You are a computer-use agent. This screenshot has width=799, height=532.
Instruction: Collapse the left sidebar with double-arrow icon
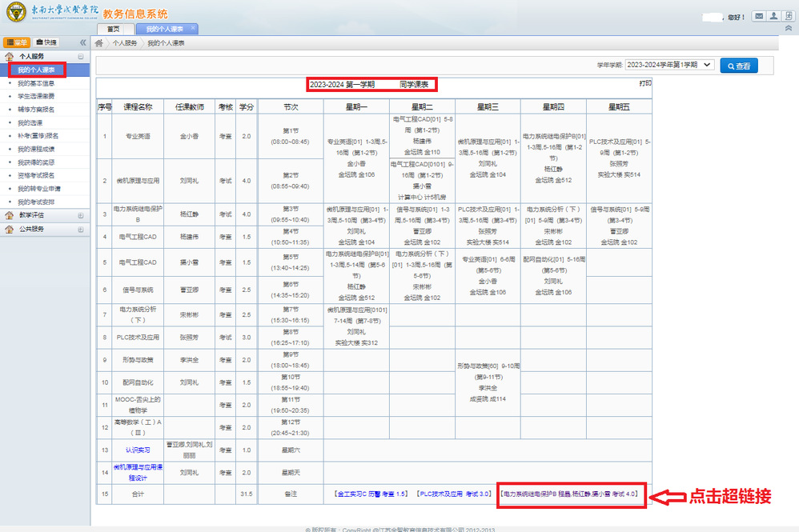(x=82, y=42)
